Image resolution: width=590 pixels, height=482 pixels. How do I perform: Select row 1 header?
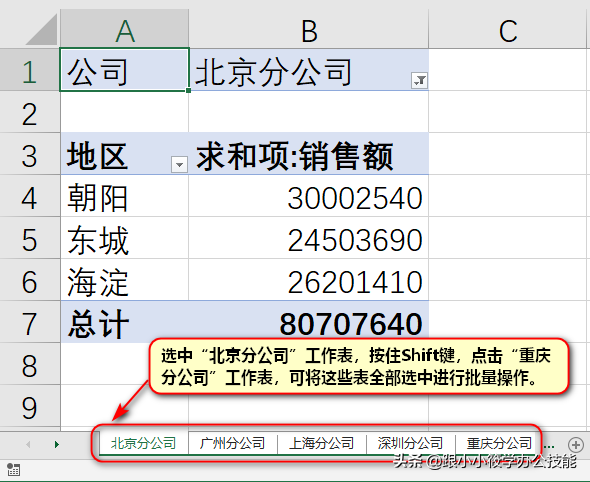30,70
